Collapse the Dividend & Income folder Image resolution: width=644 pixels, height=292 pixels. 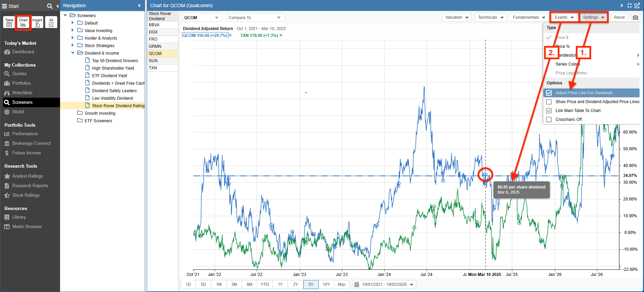(73, 53)
